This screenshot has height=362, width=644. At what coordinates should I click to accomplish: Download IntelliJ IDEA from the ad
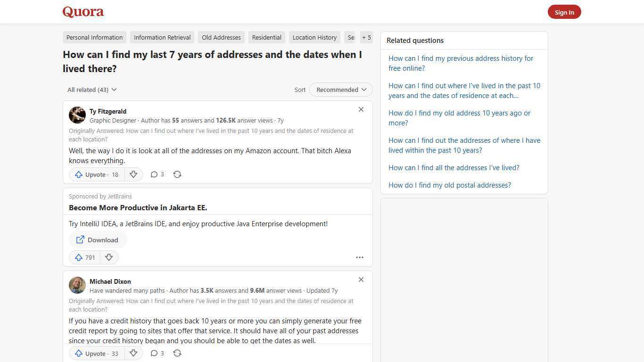coord(98,240)
